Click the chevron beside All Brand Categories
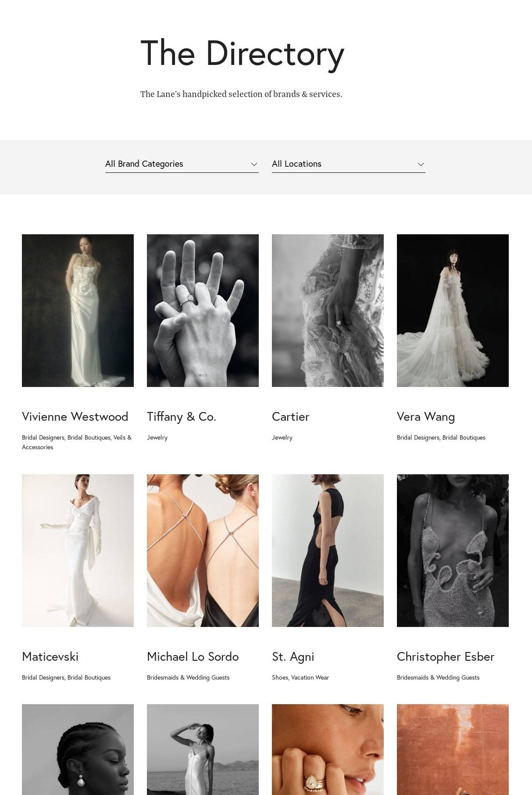532x795 pixels. [254, 164]
